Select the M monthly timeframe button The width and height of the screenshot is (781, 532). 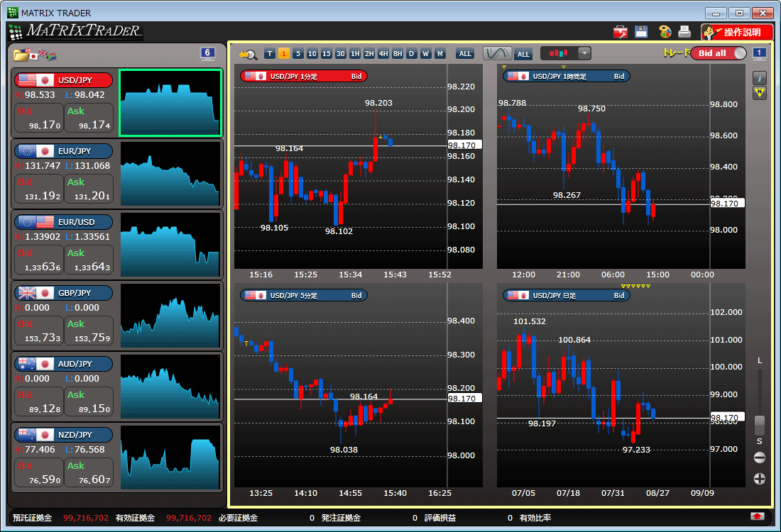click(x=439, y=53)
